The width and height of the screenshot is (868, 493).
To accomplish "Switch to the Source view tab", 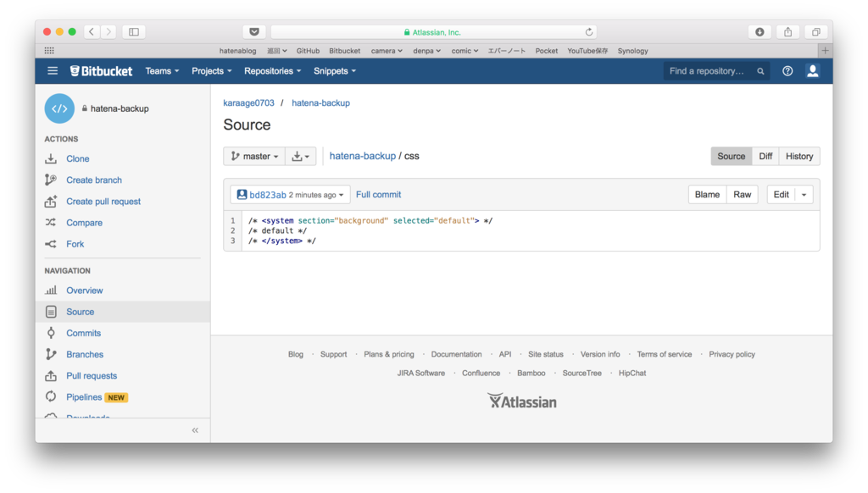I will [732, 157].
